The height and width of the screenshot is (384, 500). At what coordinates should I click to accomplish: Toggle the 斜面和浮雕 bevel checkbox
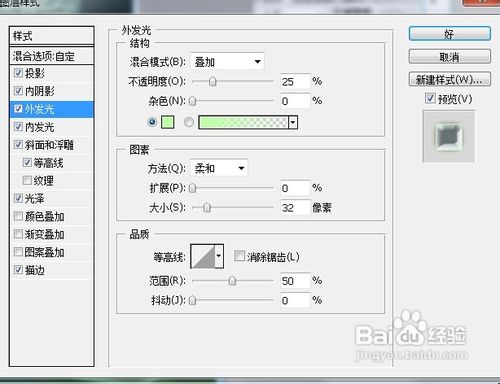pos(18,145)
